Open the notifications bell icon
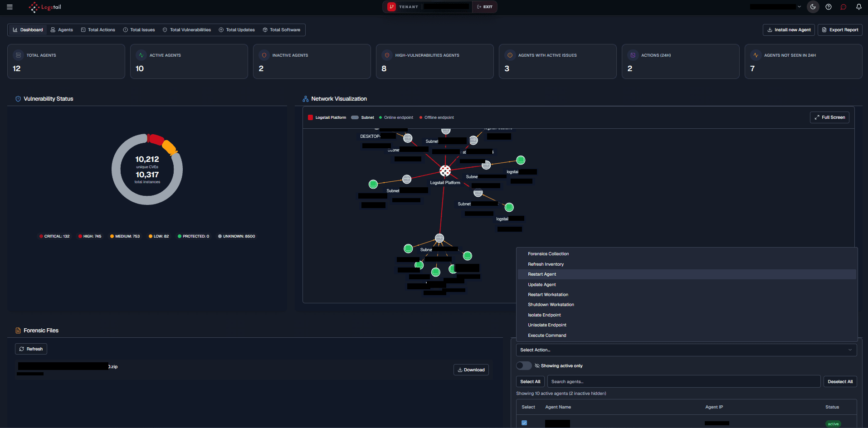Viewport: 868px width, 428px height. tap(859, 7)
